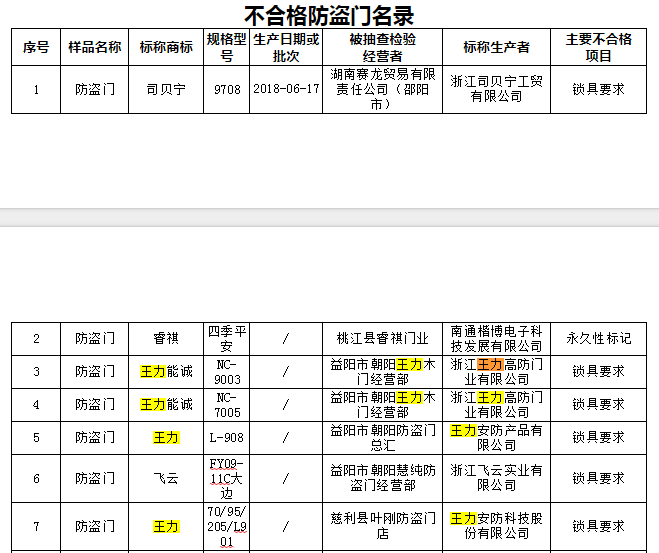Click the date cell 2018-06-17

click(x=286, y=90)
